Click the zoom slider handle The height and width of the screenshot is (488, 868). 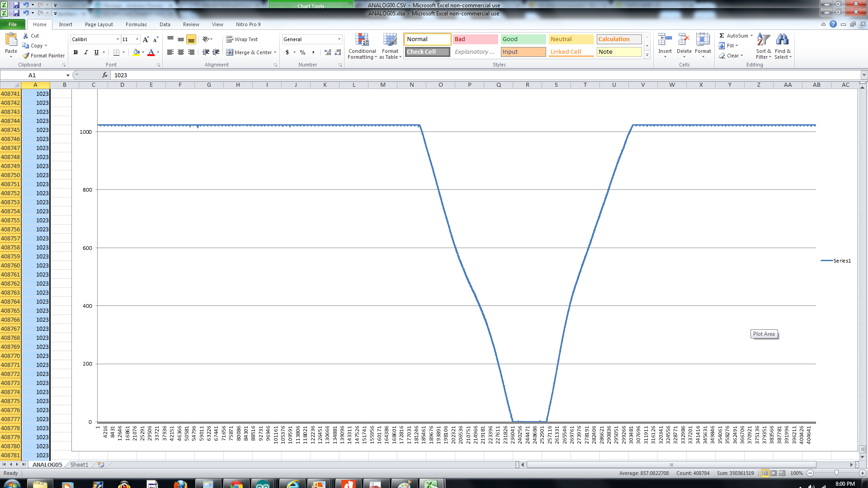(x=836, y=473)
